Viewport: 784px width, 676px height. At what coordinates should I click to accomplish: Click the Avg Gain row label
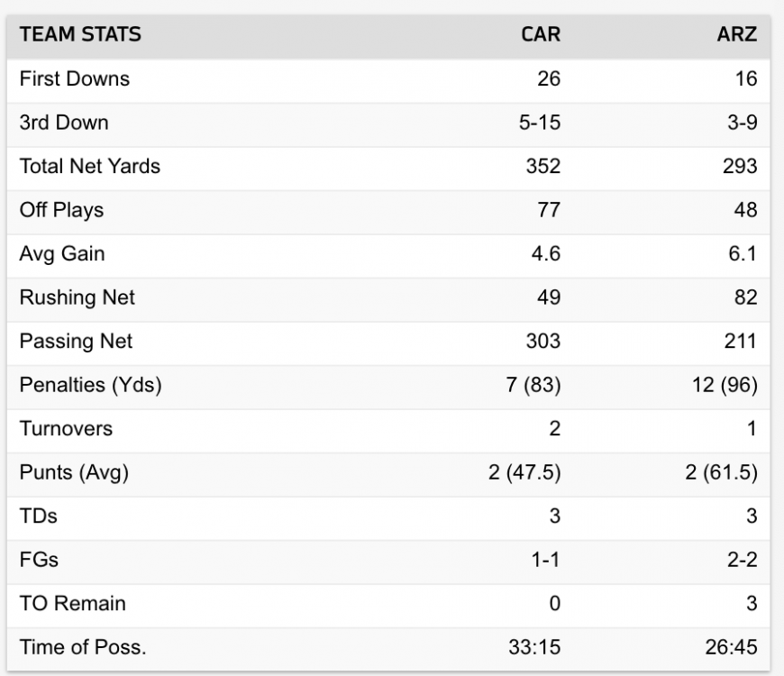point(61,253)
